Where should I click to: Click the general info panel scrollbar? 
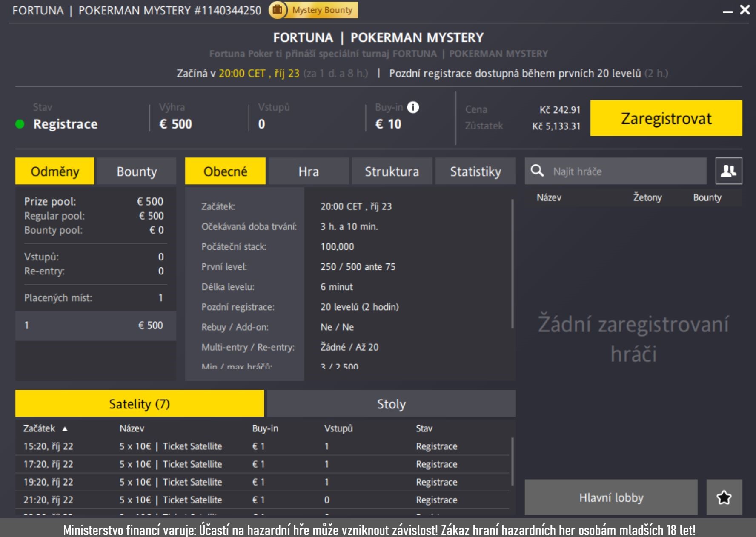[x=512, y=264]
